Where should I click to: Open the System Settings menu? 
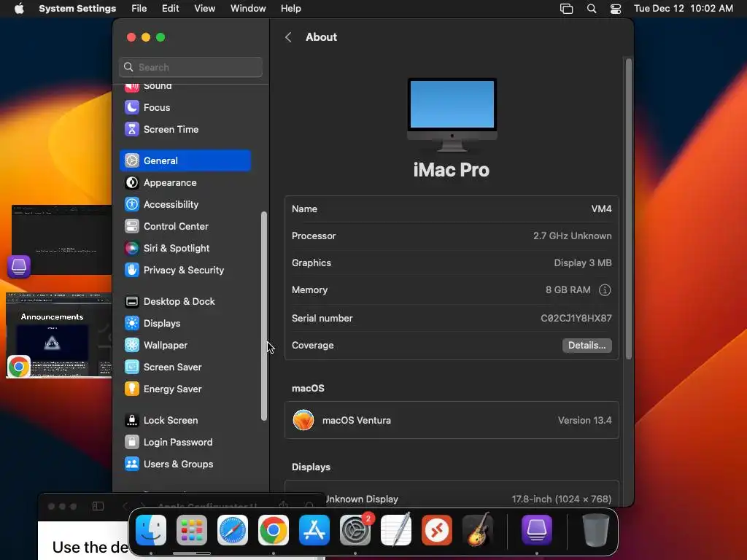pyautogui.click(x=77, y=9)
